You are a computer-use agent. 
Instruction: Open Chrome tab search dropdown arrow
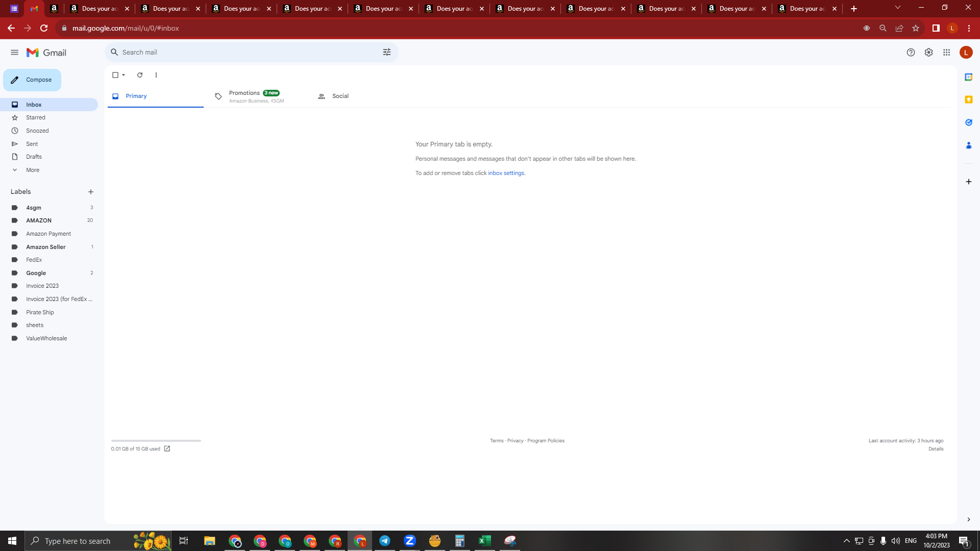[898, 8]
